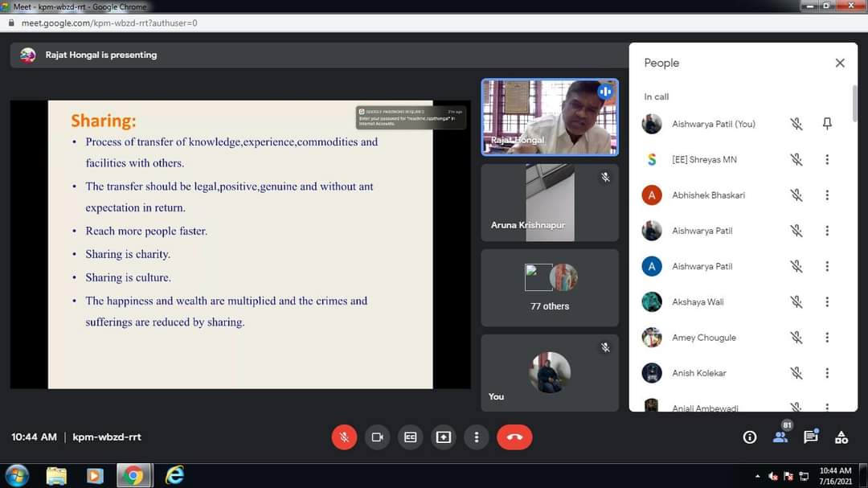Open options menu for [EE] Shreyas MN
This screenshot has width=868, height=488.
827,159
